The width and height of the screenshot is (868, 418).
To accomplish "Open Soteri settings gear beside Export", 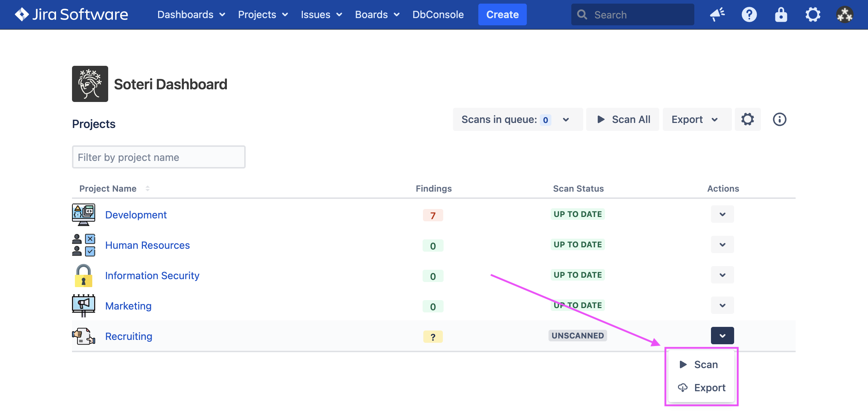I will click(x=748, y=119).
